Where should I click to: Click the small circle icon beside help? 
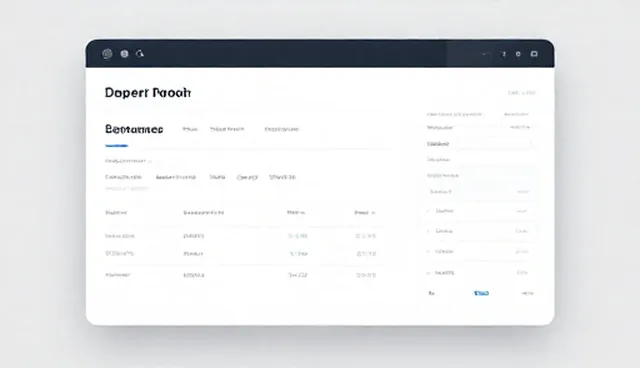tap(518, 54)
